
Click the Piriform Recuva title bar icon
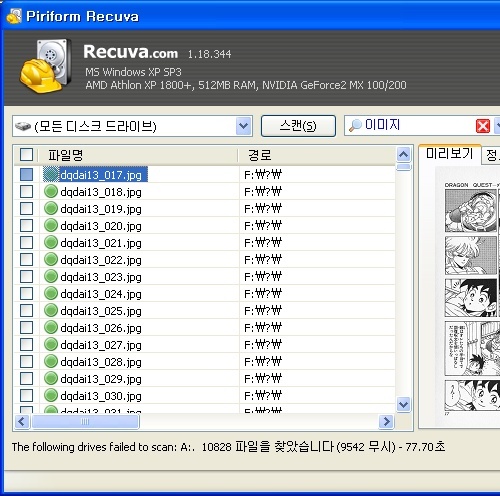14,16
